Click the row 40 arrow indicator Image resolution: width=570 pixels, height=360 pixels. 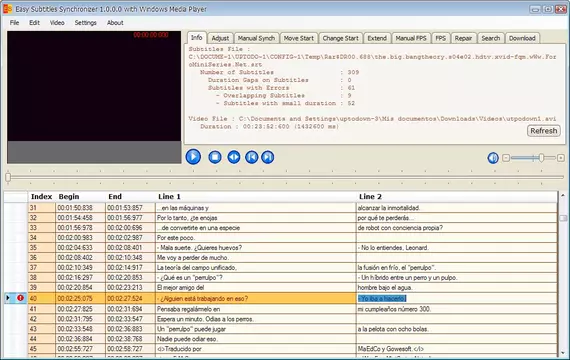coord(8,298)
